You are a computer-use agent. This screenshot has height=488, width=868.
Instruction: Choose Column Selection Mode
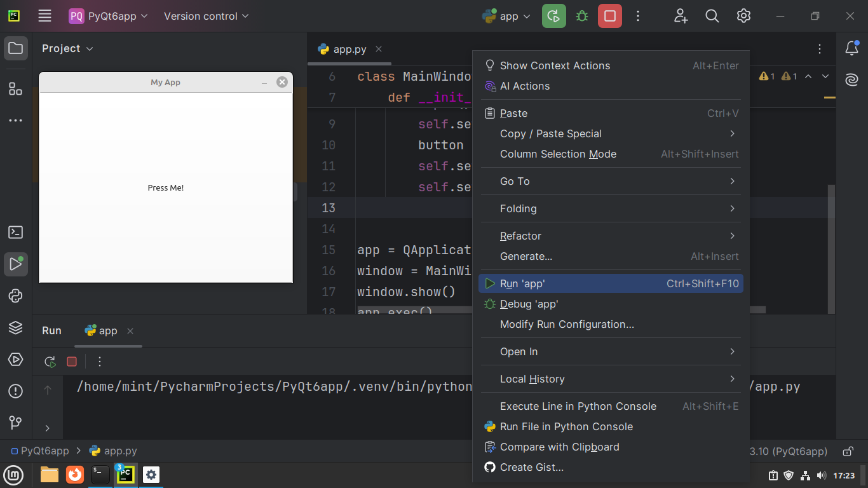point(611,154)
